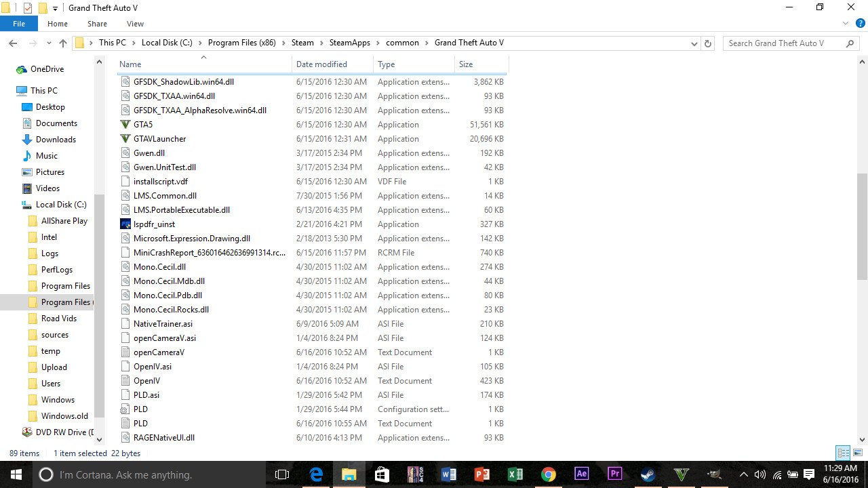Click the file list vertical scrollbar
This screenshot has height=488, width=868.
(862, 227)
